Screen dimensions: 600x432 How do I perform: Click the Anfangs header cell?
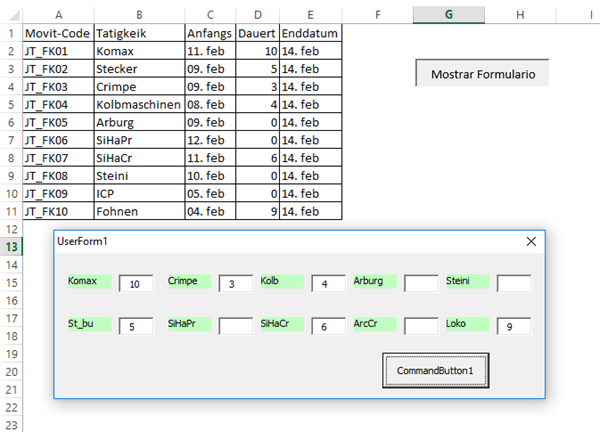pyautogui.click(x=210, y=33)
